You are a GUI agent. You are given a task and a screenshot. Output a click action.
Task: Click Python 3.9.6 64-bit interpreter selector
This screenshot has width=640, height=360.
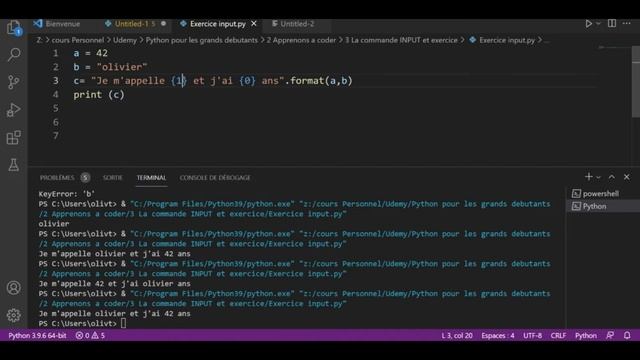click(x=37, y=336)
